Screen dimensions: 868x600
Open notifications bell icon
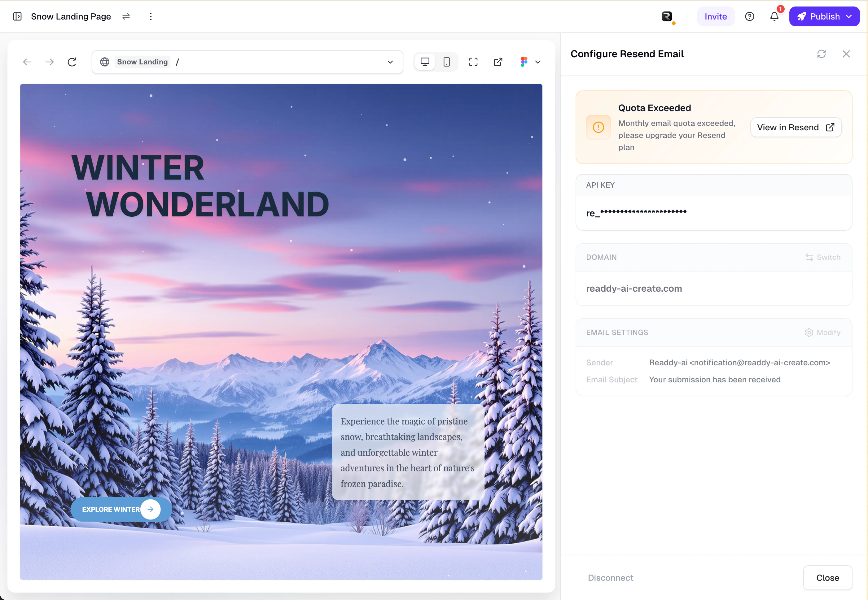774,16
